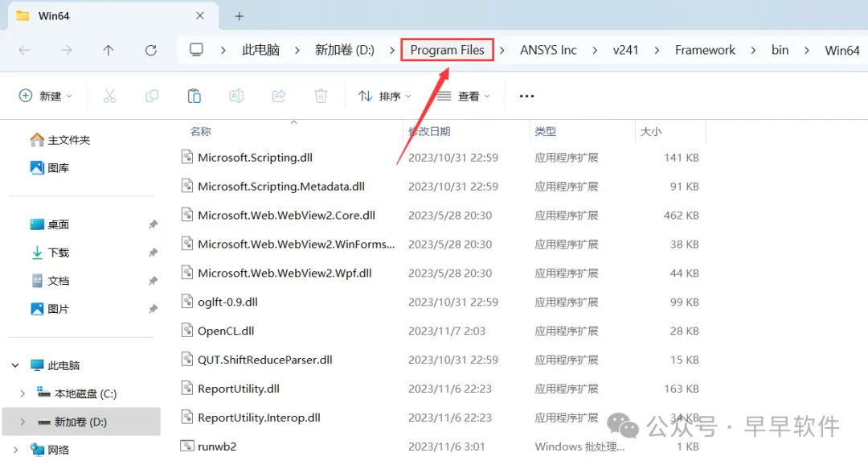The height and width of the screenshot is (461, 868).
Task: Click chevron after Framework breadcrumb
Action: point(753,51)
